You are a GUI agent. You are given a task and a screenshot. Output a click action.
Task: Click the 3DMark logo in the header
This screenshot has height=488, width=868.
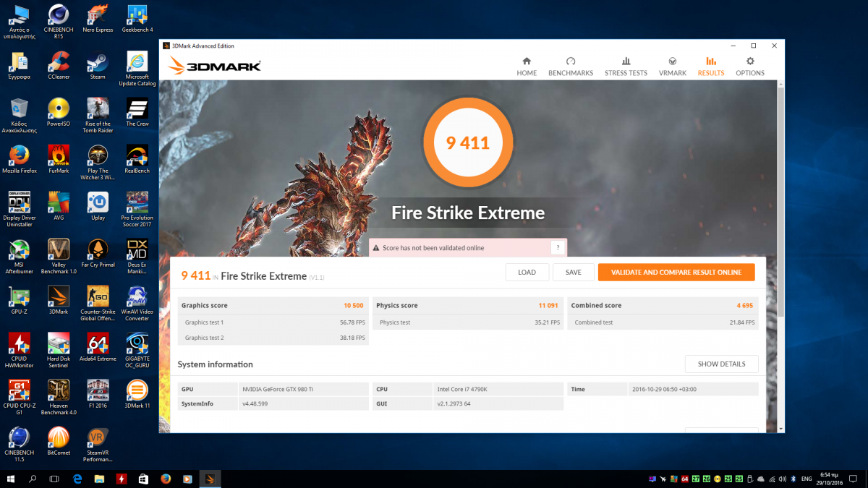tap(214, 66)
